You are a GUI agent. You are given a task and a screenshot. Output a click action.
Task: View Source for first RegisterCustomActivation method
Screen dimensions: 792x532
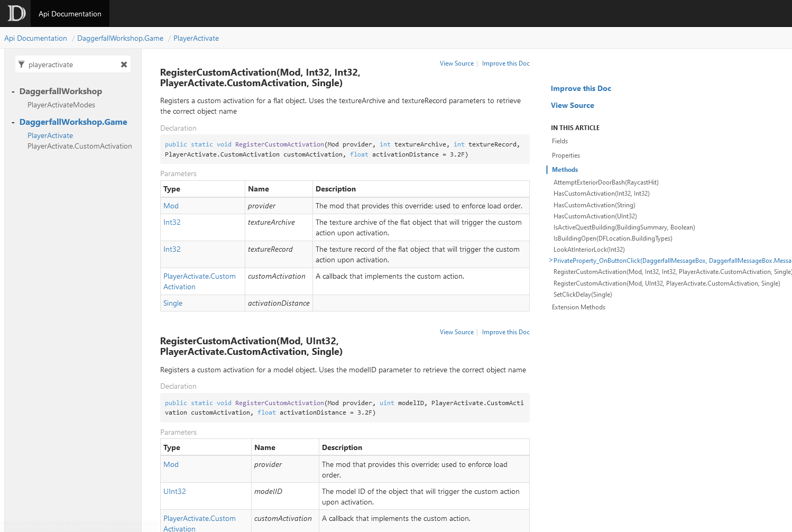[457, 63]
